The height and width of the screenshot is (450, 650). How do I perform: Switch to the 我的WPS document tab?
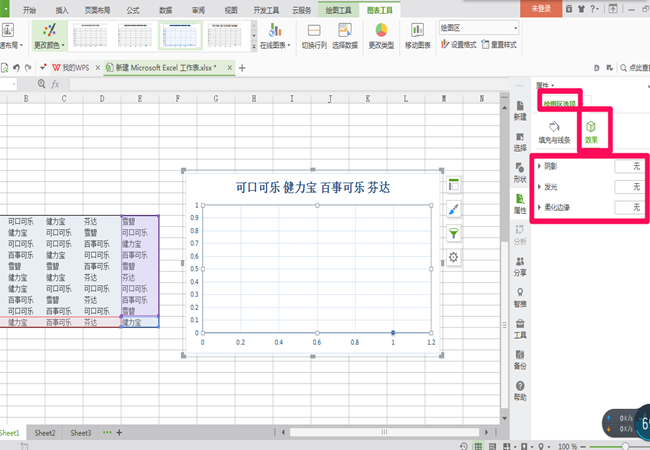click(x=71, y=68)
